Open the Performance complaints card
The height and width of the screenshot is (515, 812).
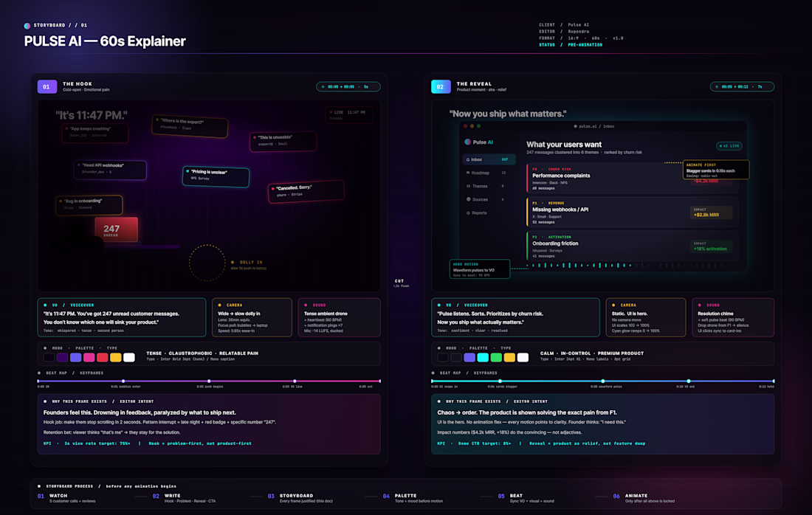pyautogui.click(x=633, y=178)
